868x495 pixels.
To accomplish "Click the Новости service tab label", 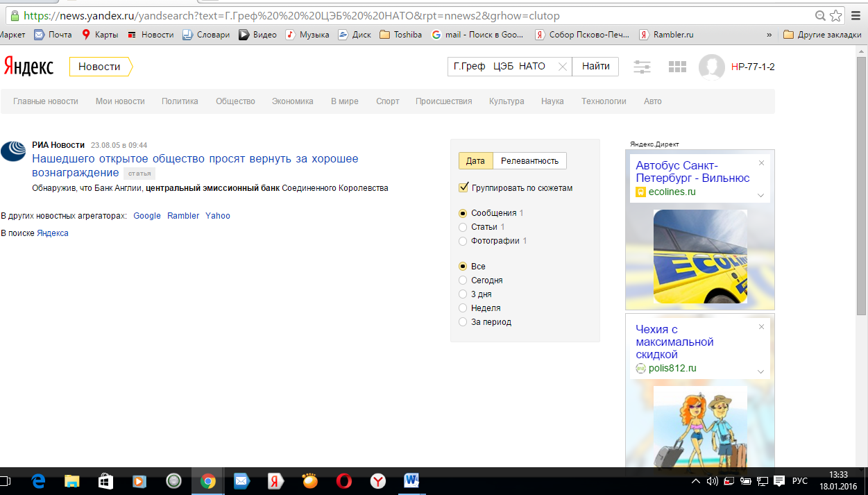I will (99, 67).
